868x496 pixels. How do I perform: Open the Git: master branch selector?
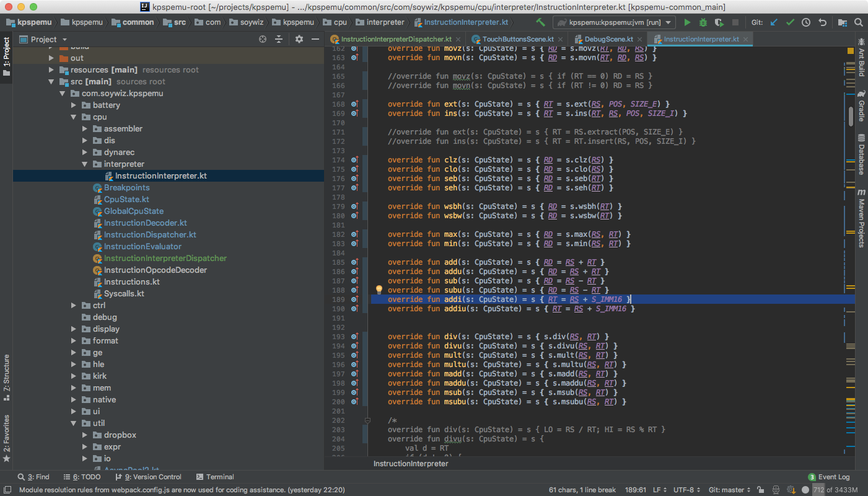point(729,490)
